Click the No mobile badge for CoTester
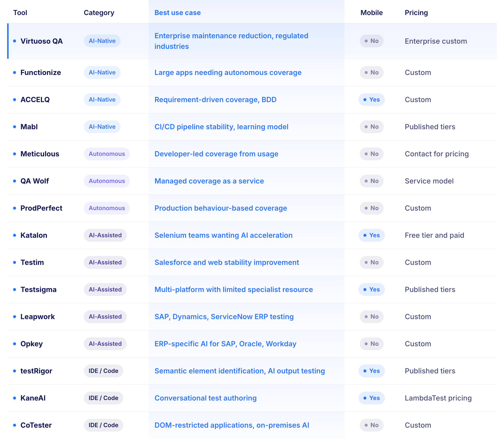504x439 pixels. pyautogui.click(x=372, y=425)
